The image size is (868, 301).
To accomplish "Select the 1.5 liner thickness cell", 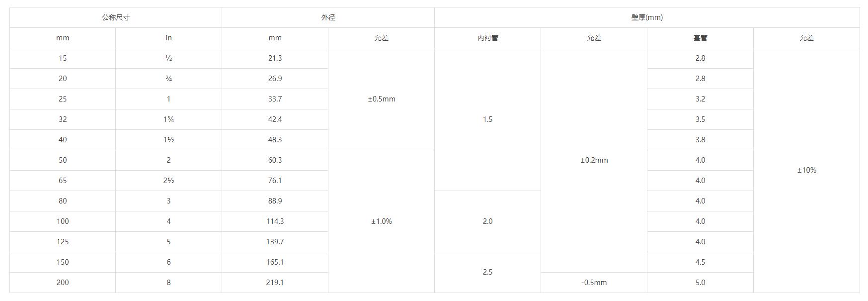I will [487, 119].
